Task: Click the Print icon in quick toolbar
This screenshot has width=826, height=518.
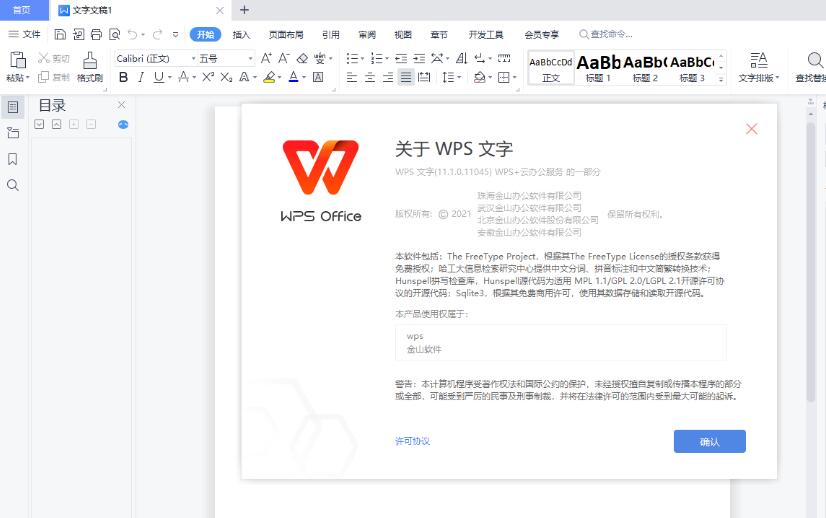Action: 96,34
